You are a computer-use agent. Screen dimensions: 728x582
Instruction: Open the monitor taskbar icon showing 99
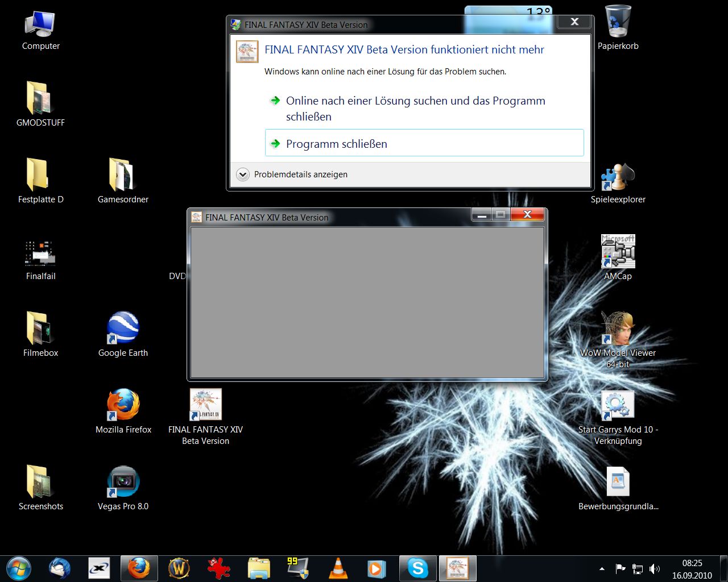[298, 568]
